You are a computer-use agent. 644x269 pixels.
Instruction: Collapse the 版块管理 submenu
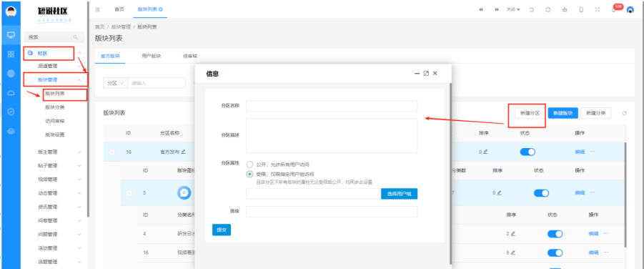(x=79, y=80)
